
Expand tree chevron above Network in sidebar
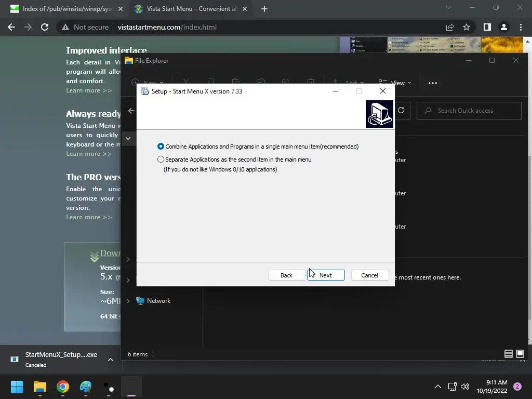pos(128,280)
